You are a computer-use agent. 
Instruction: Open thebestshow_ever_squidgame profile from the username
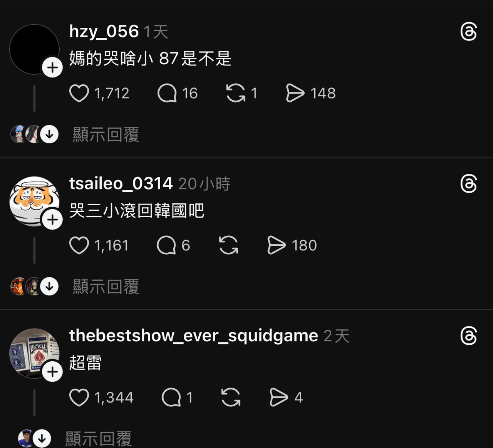(194, 336)
